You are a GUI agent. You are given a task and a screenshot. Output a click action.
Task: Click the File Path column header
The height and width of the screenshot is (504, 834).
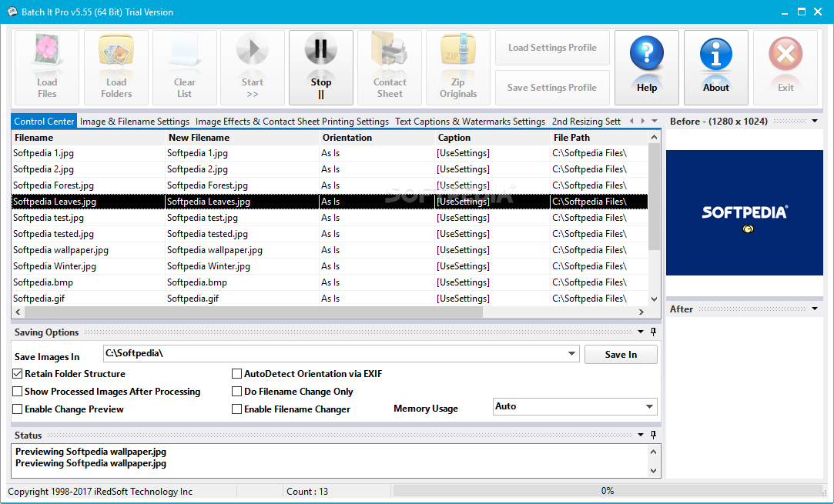599,137
